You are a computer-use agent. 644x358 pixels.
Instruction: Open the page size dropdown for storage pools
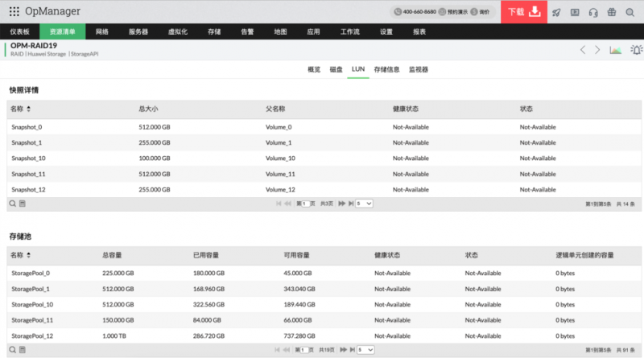click(365, 350)
